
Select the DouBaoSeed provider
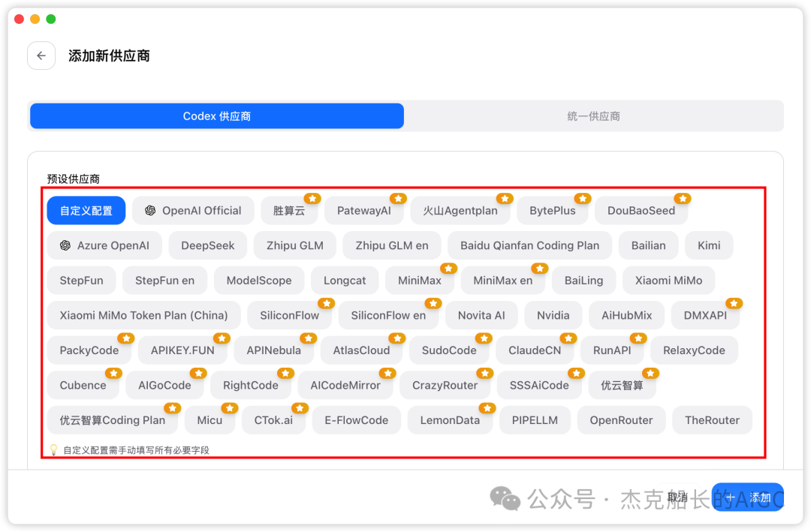[x=641, y=210]
